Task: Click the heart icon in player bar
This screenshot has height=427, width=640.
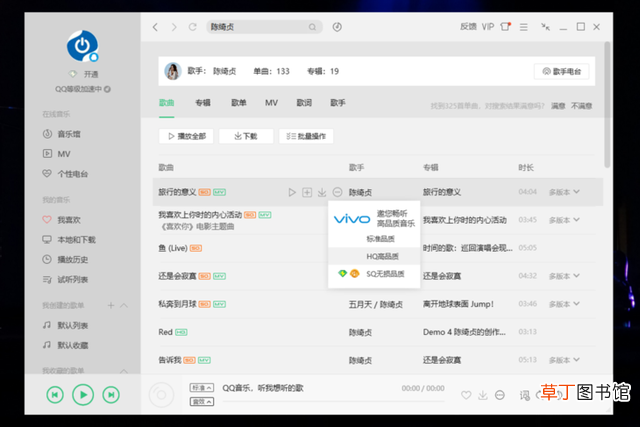Action: pyautogui.click(x=466, y=395)
